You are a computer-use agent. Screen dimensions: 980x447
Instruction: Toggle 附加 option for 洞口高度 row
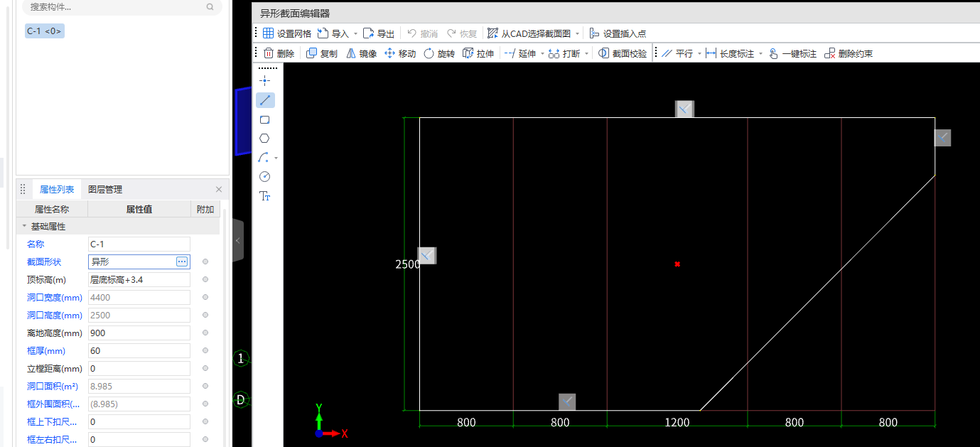click(x=205, y=316)
